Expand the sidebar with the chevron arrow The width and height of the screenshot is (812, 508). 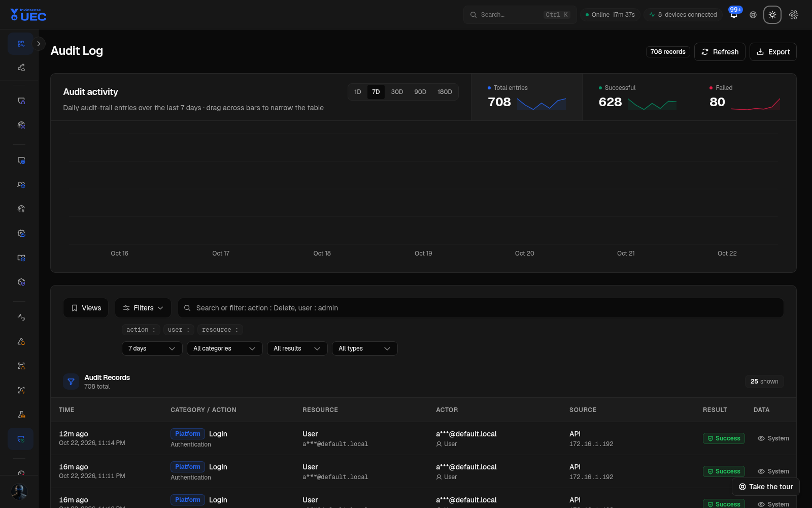(x=39, y=44)
